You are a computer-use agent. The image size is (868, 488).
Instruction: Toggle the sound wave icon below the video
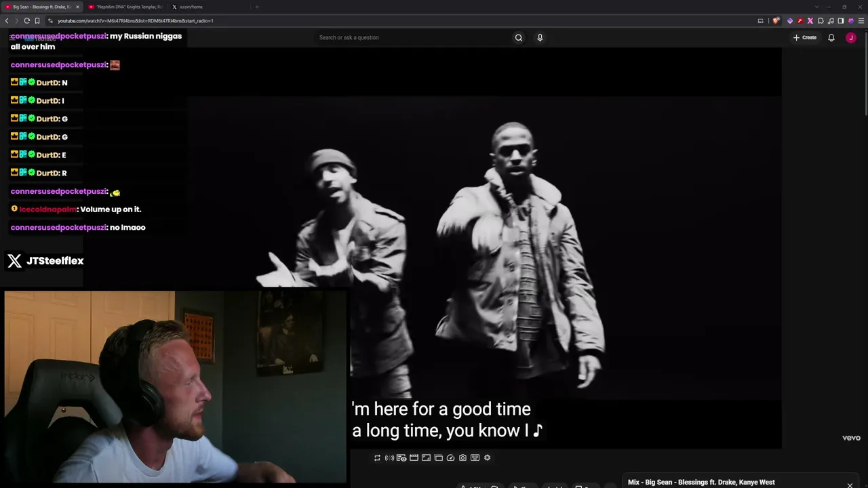tap(389, 458)
